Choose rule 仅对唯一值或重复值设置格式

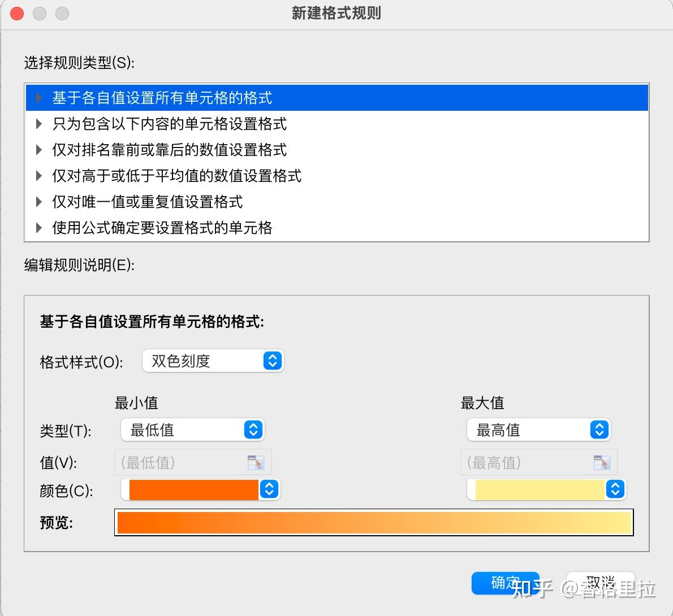(x=147, y=202)
